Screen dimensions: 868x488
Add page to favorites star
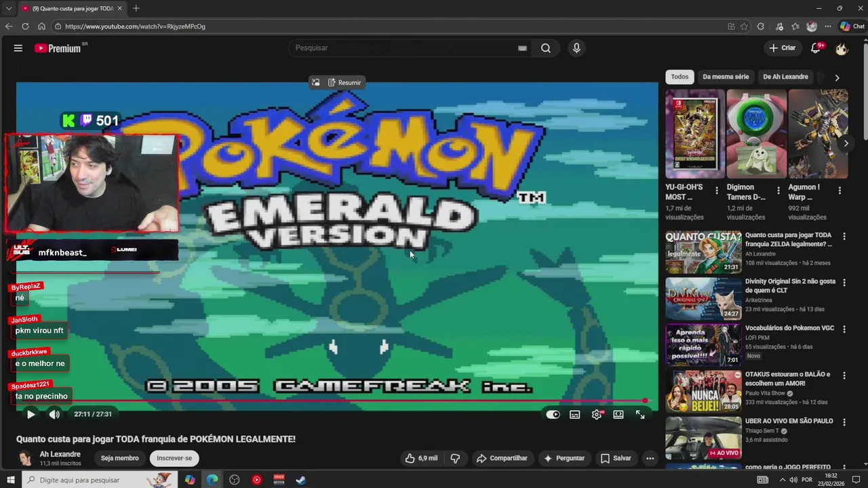coord(744,26)
